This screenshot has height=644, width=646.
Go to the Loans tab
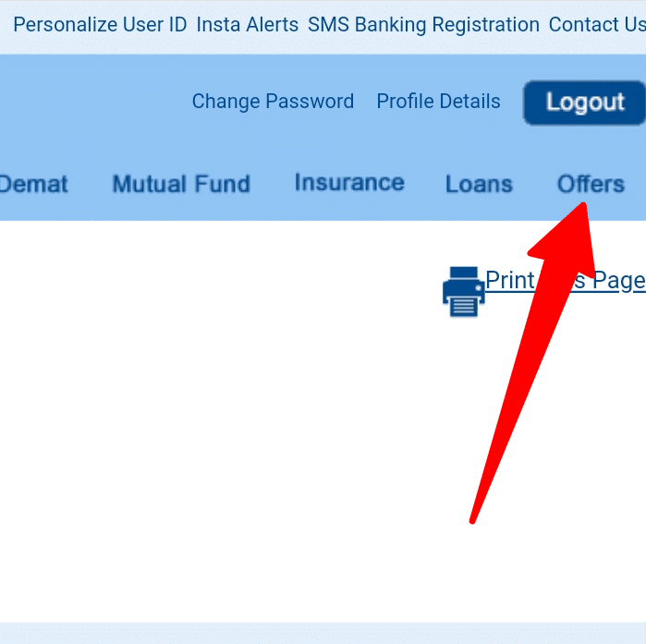tap(479, 184)
